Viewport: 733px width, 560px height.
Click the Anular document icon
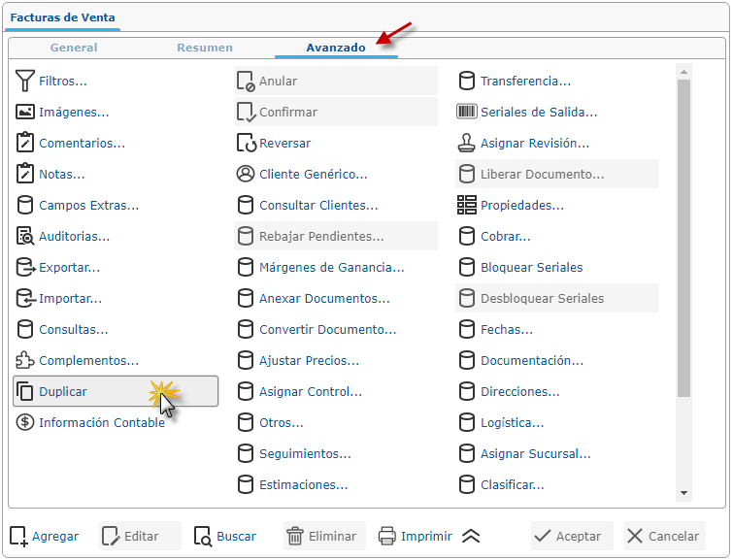click(x=246, y=81)
